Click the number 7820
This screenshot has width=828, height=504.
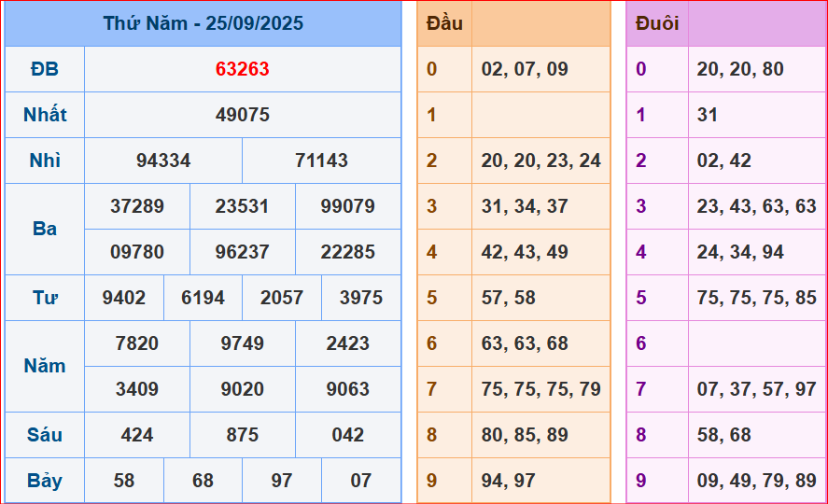pos(137,343)
